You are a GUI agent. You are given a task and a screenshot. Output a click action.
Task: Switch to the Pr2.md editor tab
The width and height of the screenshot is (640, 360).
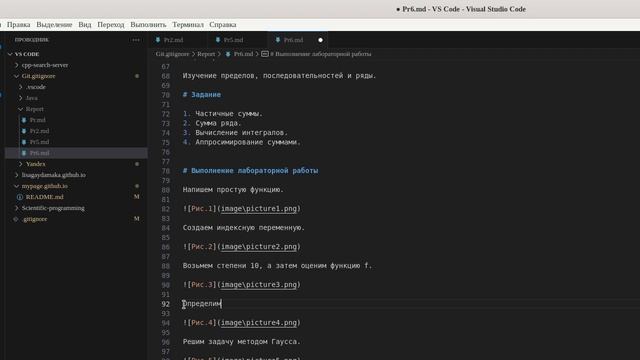point(173,40)
